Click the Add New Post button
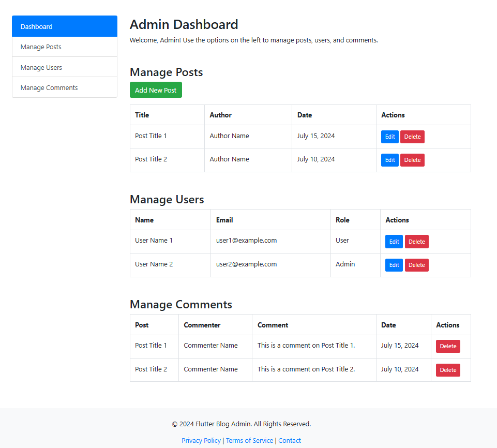The height and width of the screenshot is (448, 497). (156, 90)
